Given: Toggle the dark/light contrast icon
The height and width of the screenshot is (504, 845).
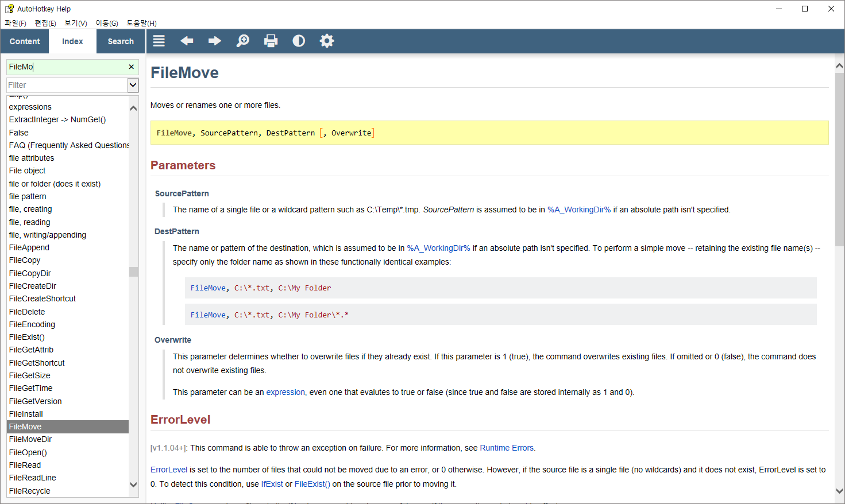Looking at the screenshot, I should pyautogui.click(x=299, y=41).
